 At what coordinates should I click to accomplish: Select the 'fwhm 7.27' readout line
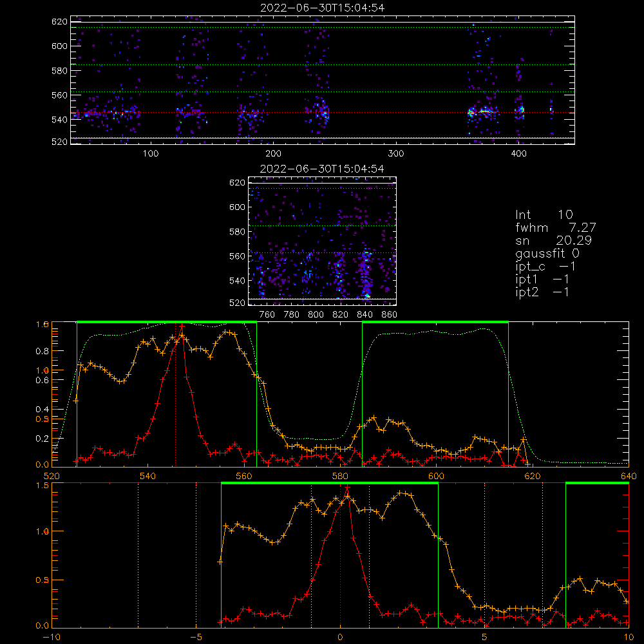pyautogui.click(x=556, y=227)
